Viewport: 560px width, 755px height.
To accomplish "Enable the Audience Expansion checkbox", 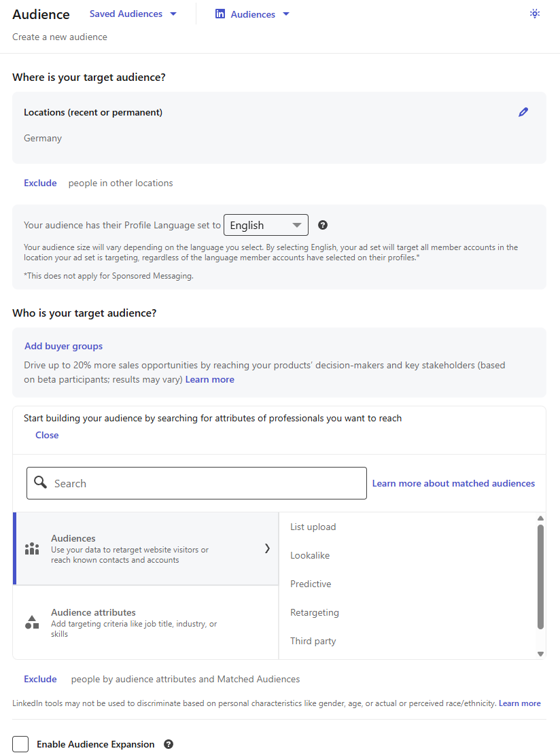I will (x=20, y=744).
